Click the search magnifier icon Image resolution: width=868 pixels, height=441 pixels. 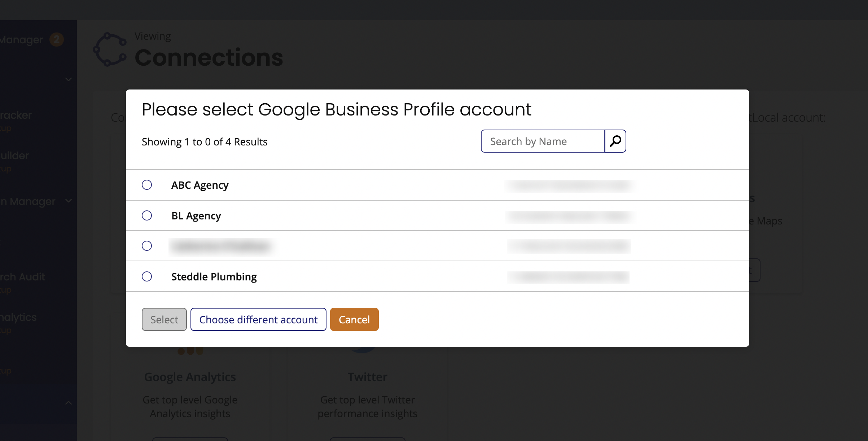click(615, 141)
